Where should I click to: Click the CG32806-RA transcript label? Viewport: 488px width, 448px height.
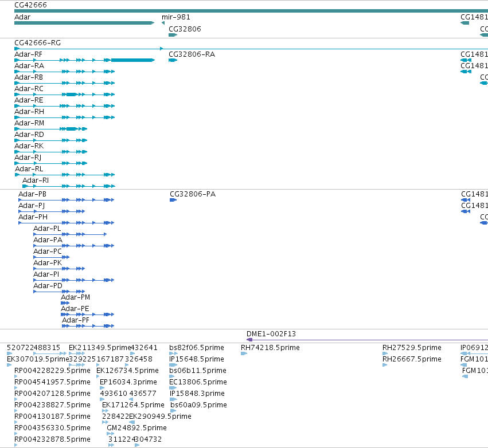tap(192, 54)
